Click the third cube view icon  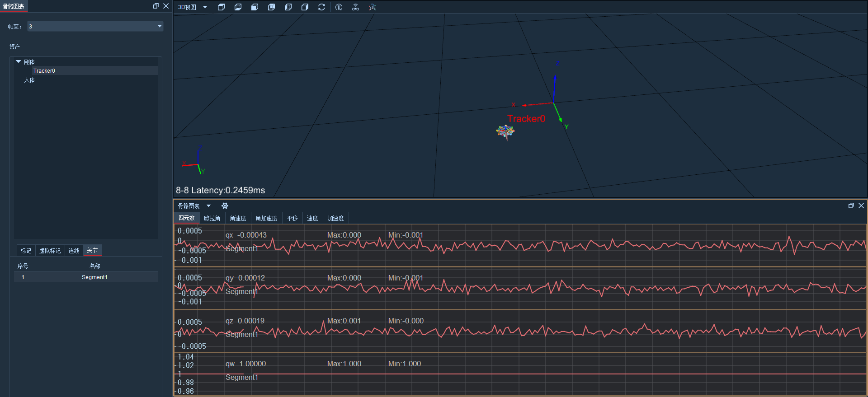coord(255,7)
